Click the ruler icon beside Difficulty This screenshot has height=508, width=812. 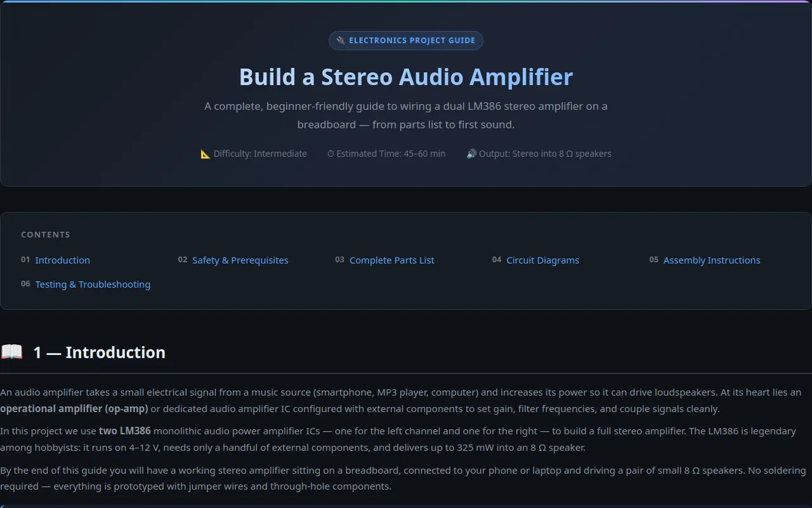(x=206, y=154)
